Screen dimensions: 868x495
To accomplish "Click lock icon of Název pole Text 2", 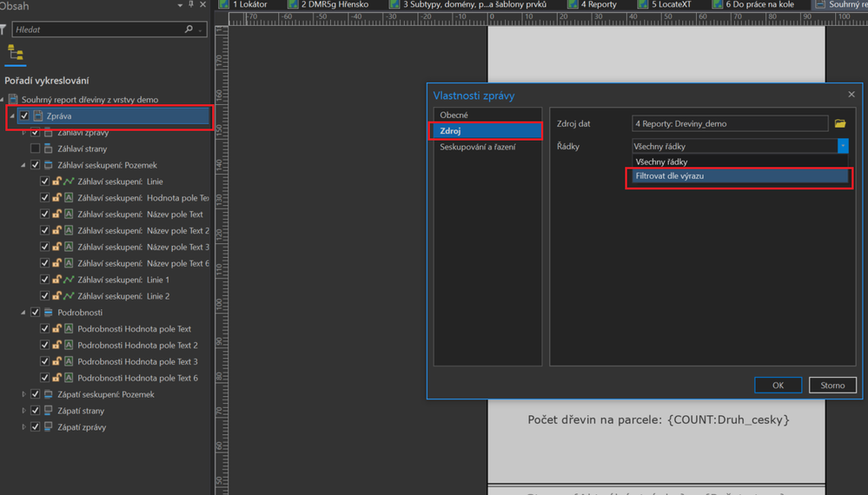I will tap(56, 230).
